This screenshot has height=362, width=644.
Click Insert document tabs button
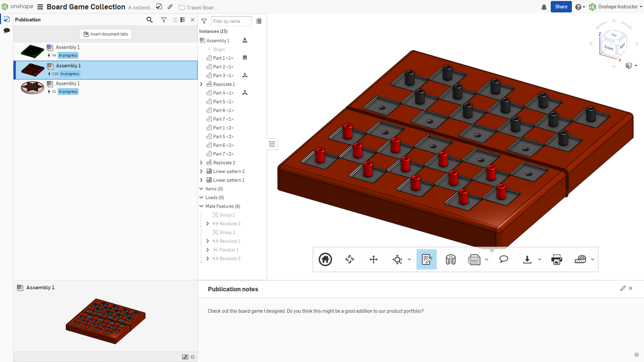[105, 34]
